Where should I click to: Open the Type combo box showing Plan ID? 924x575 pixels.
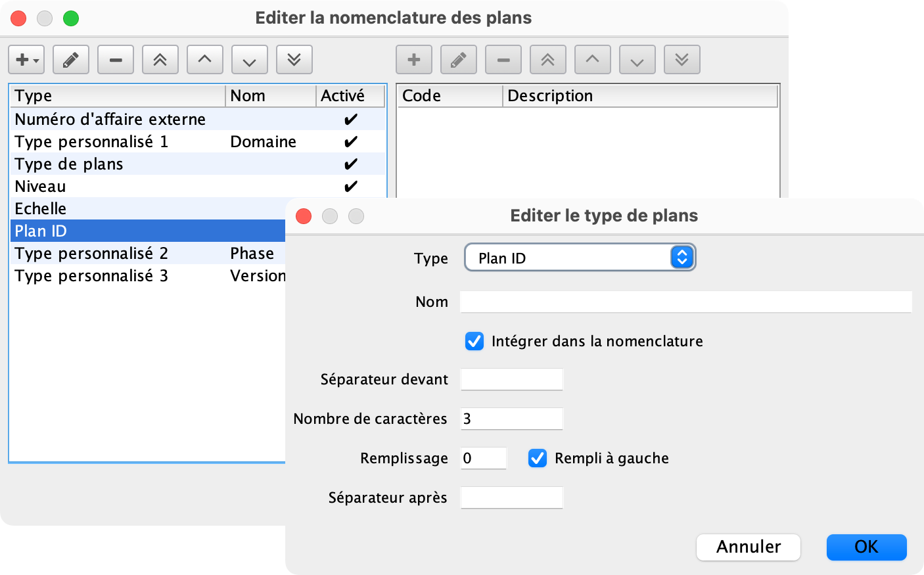click(580, 258)
